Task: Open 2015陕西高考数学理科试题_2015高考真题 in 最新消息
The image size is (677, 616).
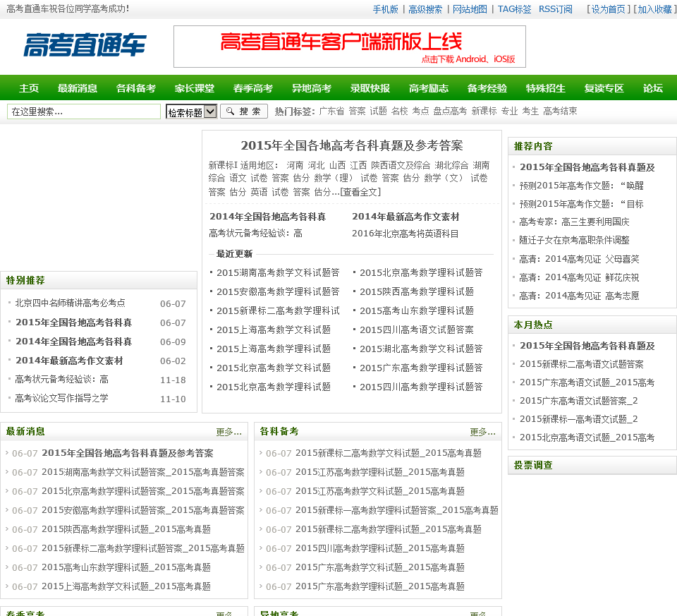Action: tap(126, 529)
